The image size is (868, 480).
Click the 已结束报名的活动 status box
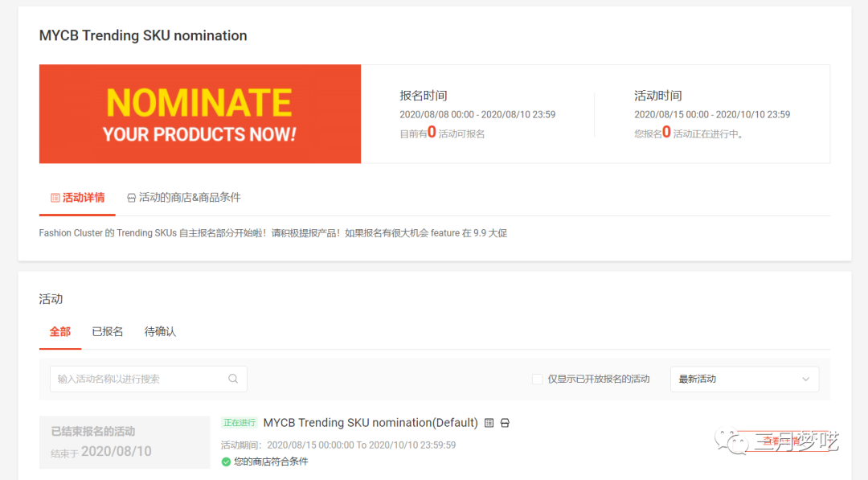click(x=125, y=441)
